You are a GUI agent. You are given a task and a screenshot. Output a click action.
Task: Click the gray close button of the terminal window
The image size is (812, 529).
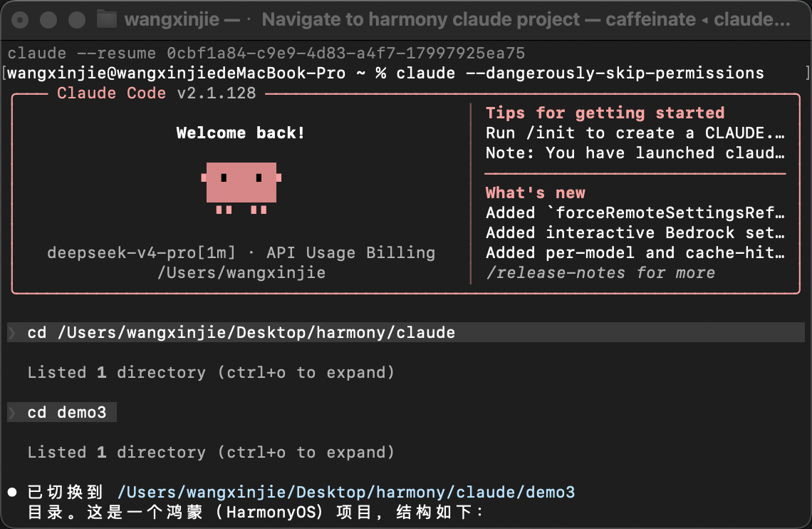pos(20,20)
